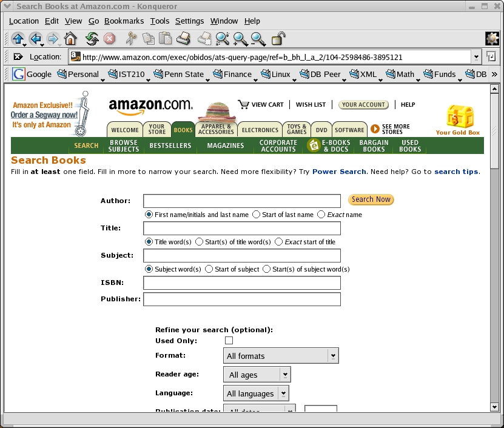Decrease font size with the zoom-out magnifier
The width and height of the screenshot is (504, 428).
tap(258, 39)
